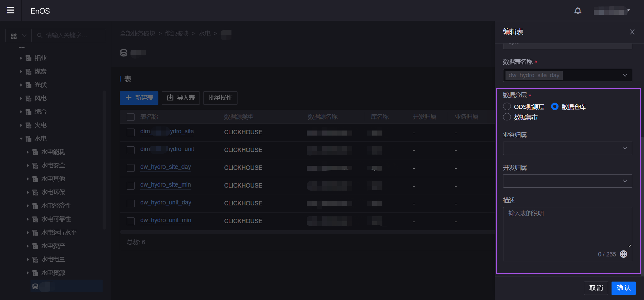Click the 数据源类型 column header
This screenshot has height=300, width=644.
point(239,117)
